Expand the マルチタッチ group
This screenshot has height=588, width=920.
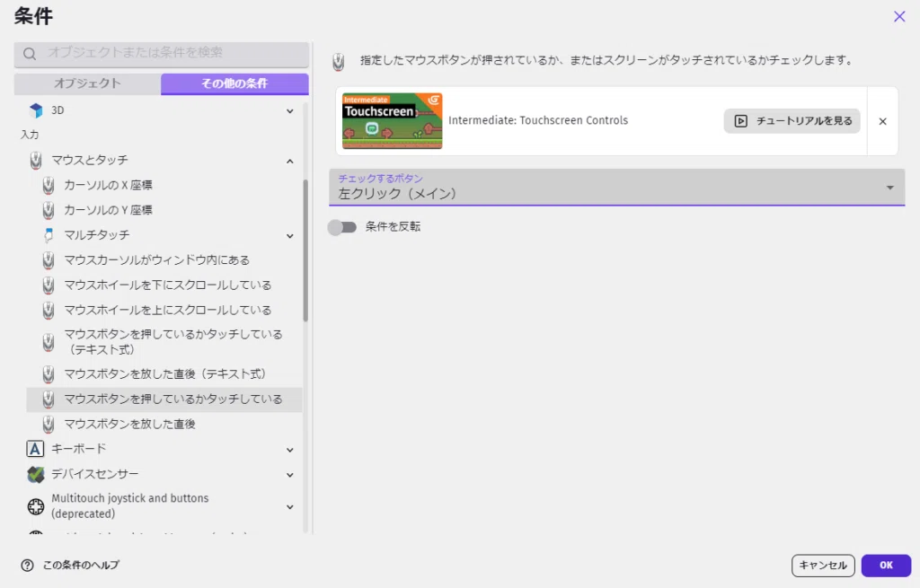[x=290, y=236]
